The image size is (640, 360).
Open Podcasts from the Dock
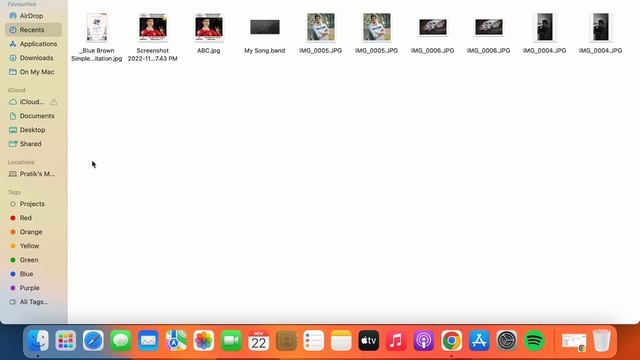pos(424,340)
